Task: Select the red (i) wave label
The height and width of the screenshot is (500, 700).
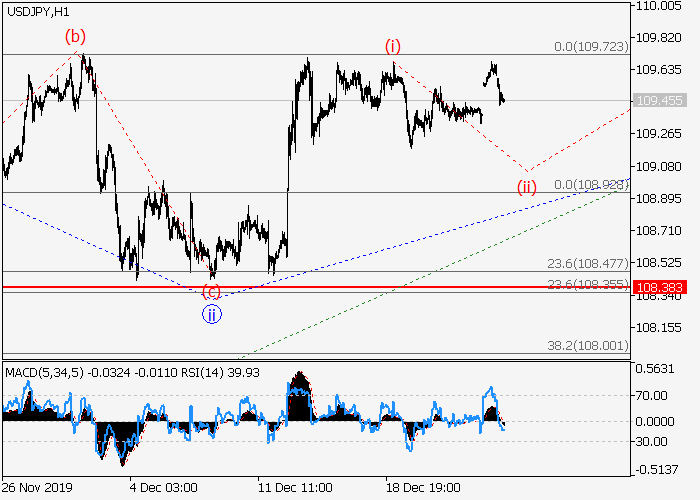Action: pos(394,46)
